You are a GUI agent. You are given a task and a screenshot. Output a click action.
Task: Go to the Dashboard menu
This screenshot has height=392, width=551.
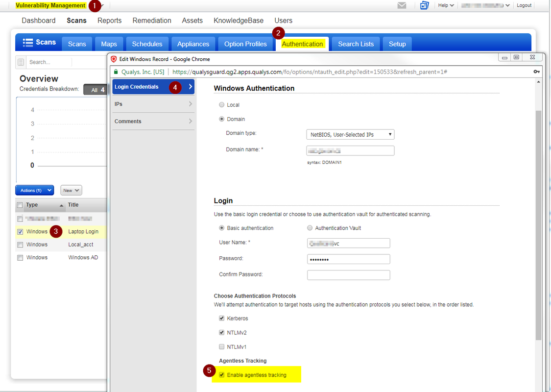pyautogui.click(x=39, y=21)
